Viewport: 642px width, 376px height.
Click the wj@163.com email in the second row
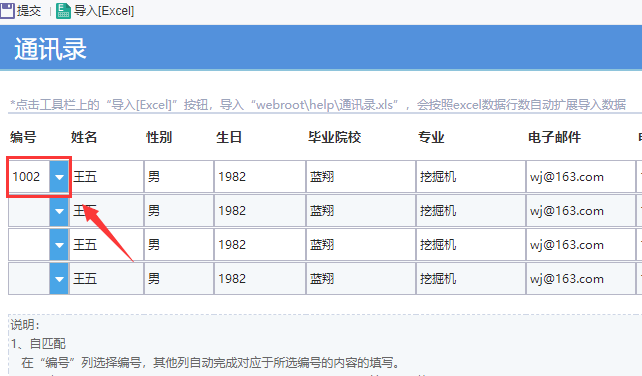pyautogui.click(x=581, y=211)
